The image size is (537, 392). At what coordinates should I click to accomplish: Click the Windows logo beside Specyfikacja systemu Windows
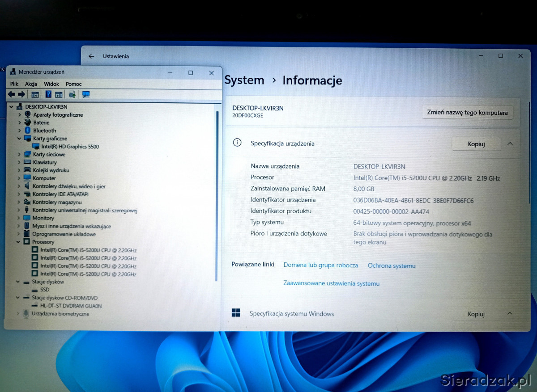click(x=236, y=313)
